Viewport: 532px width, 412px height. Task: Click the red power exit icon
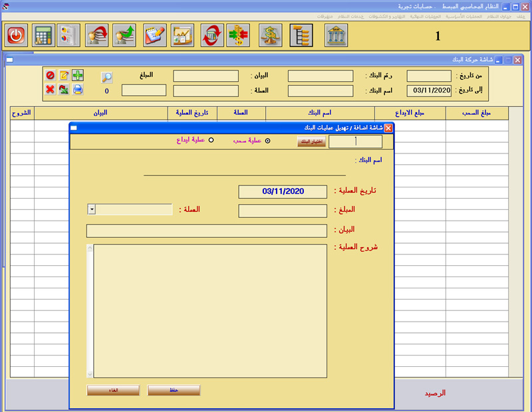tap(16, 35)
